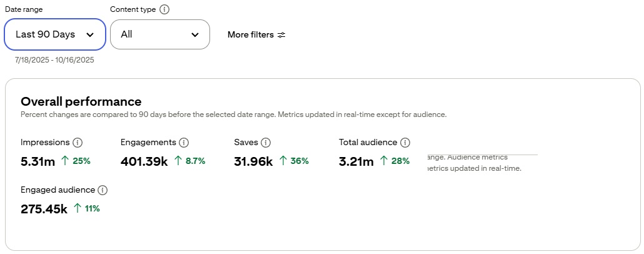644x254 pixels.
Task: Click the 31.96k Saves value
Action: point(253,161)
